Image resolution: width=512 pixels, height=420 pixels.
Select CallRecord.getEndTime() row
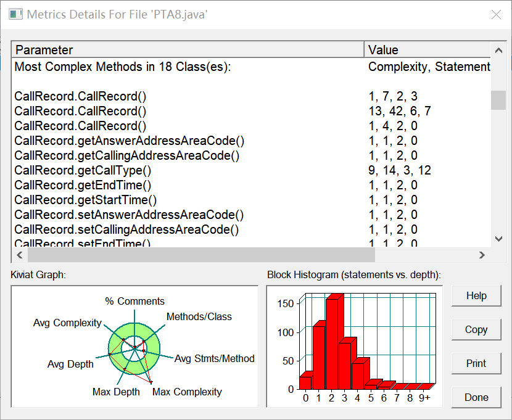[252, 185]
